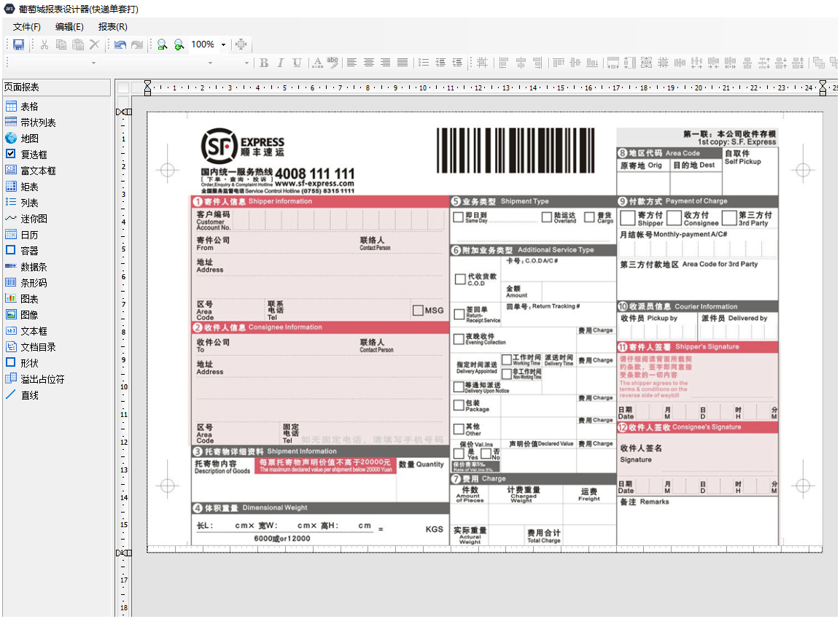The height and width of the screenshot is (619, 840).
Task: Select 文档目录 in the toolbox
Action: 31,347
